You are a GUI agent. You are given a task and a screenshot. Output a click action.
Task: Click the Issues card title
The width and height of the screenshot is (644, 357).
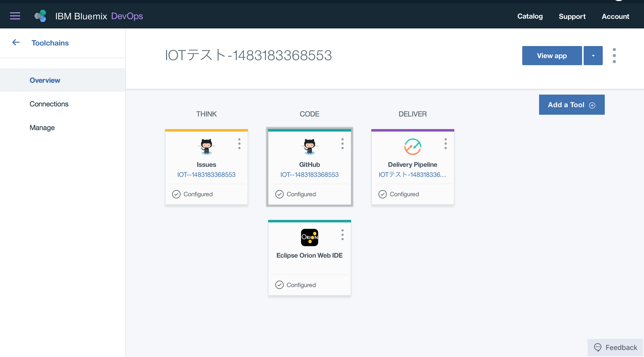tap(206, 164)
